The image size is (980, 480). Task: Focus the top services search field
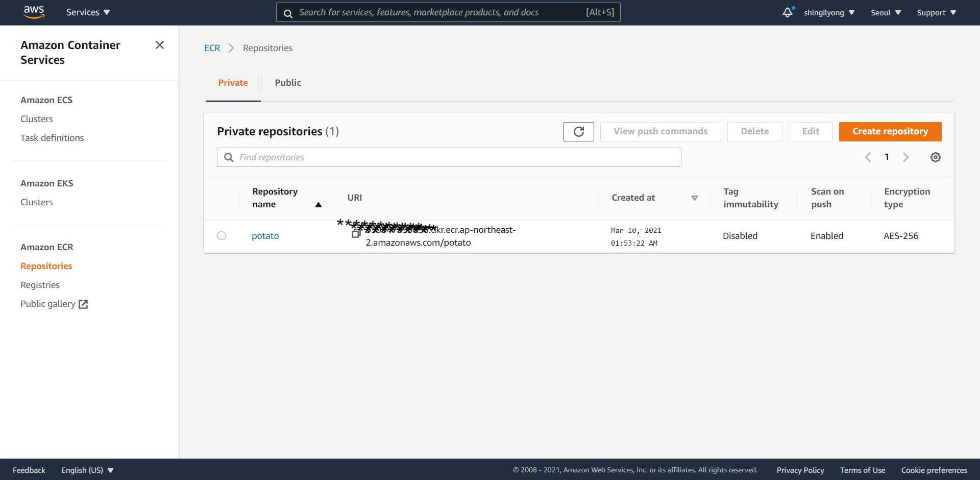(x=448, y=12)
